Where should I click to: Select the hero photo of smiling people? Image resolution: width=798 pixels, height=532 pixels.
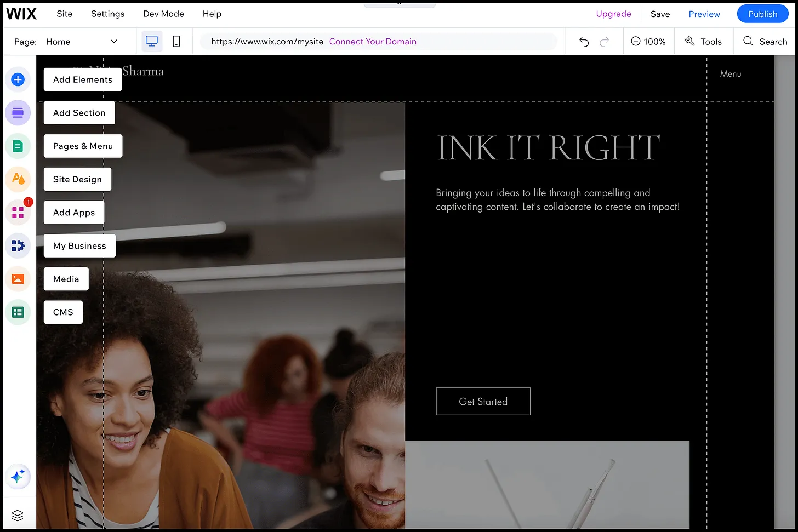221,316
